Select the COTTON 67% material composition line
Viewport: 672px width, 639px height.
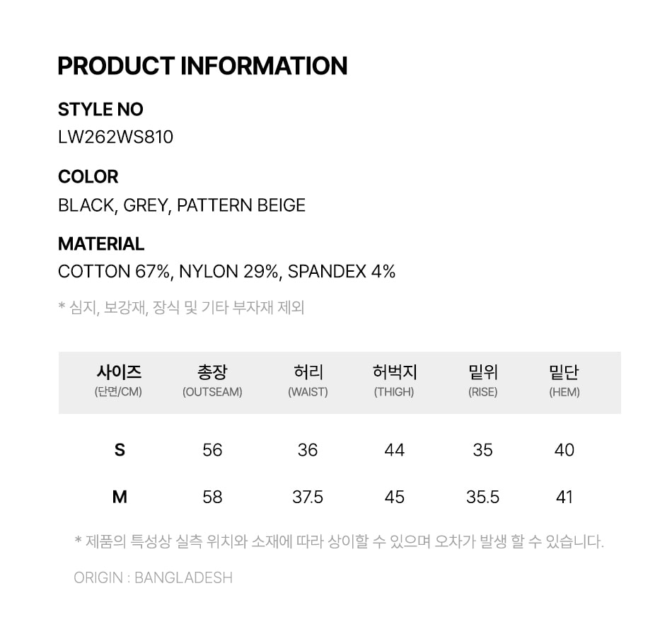click(x=226, y=272)
